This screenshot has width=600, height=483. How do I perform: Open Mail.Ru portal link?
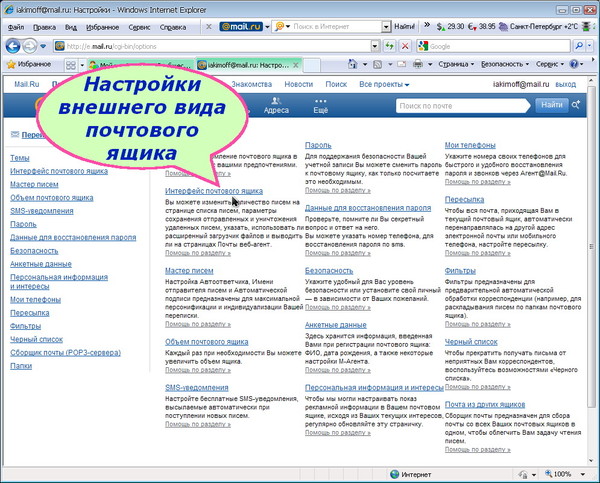click(27, 84)
